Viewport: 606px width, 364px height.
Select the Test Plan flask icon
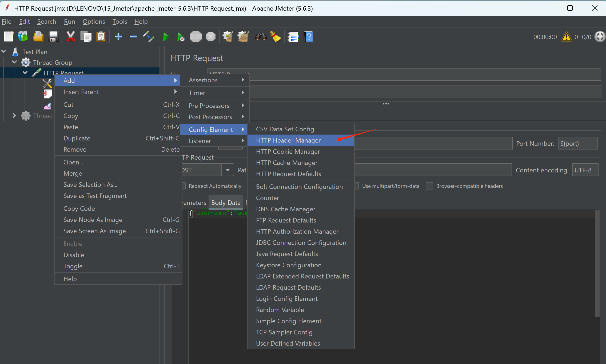[x=15, y=52]
